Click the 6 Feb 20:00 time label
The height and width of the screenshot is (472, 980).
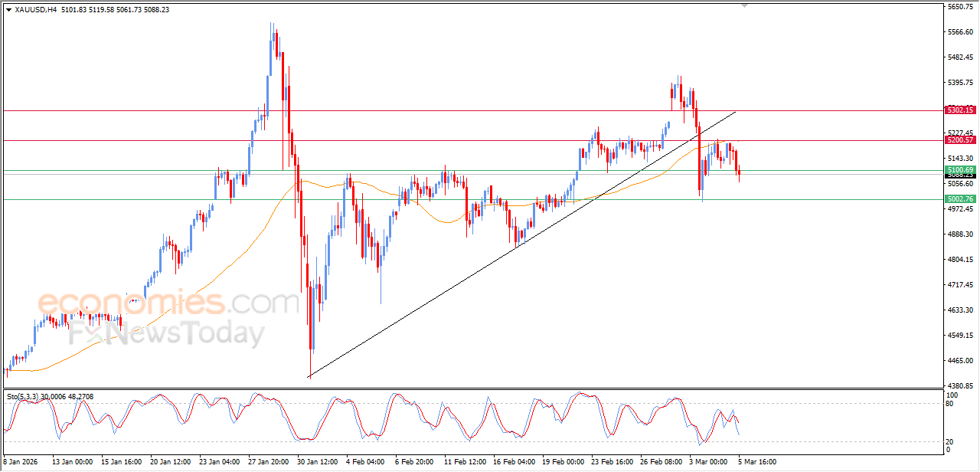click(414, 462)
